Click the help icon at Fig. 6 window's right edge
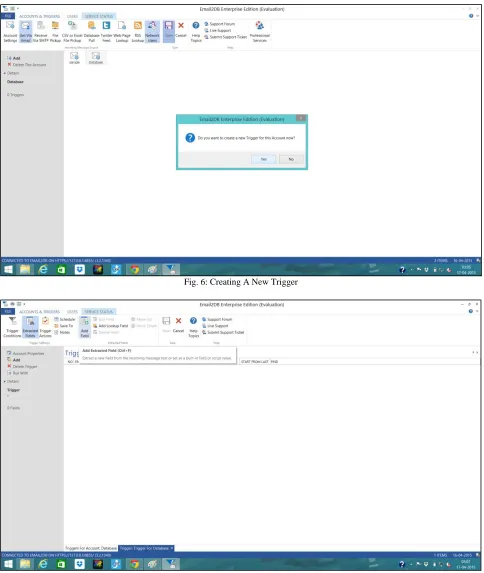This screenshot has height=573, width=484. click(x=471, y=16)
